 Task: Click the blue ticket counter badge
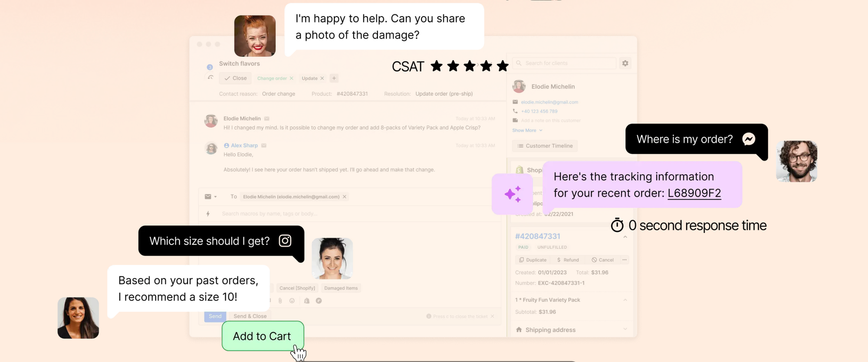coord(210,67)
